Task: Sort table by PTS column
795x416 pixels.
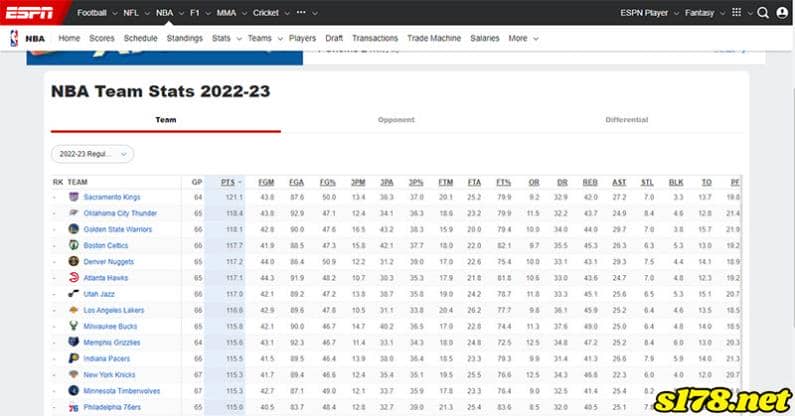Action: 228,182
